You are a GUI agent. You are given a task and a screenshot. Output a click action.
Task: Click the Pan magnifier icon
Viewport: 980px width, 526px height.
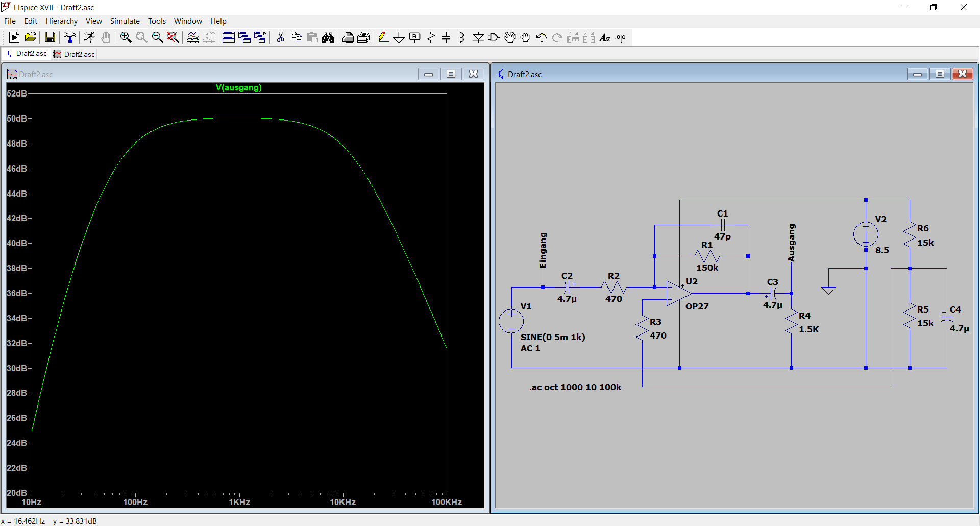tap(141, 37)
